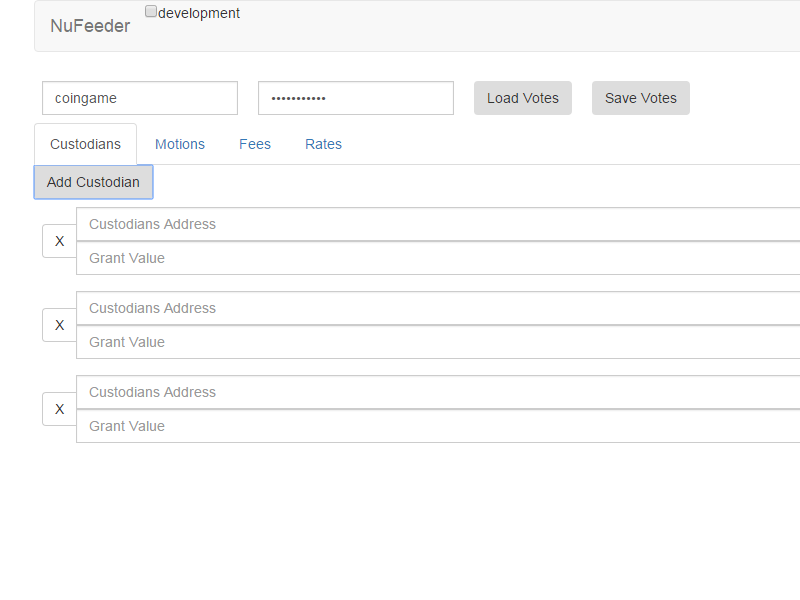Focus the second Grant Value field

coord(438,342)
